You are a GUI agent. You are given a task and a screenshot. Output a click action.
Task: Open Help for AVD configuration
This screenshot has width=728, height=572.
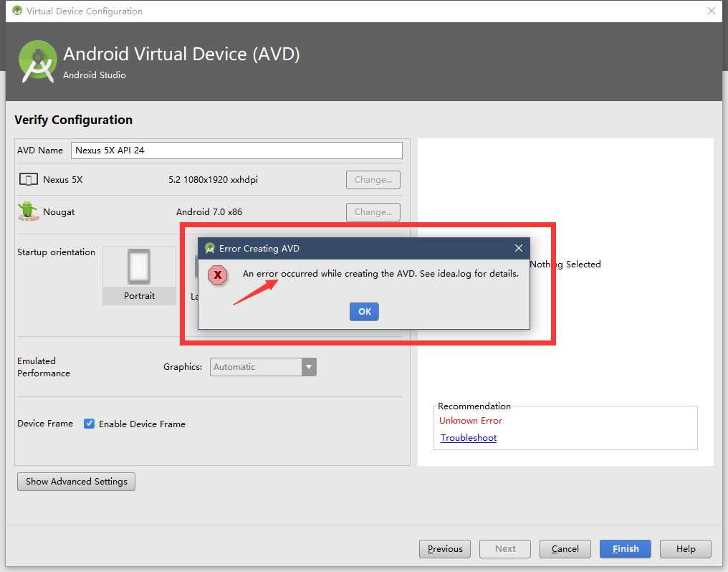tap(686, 549)
